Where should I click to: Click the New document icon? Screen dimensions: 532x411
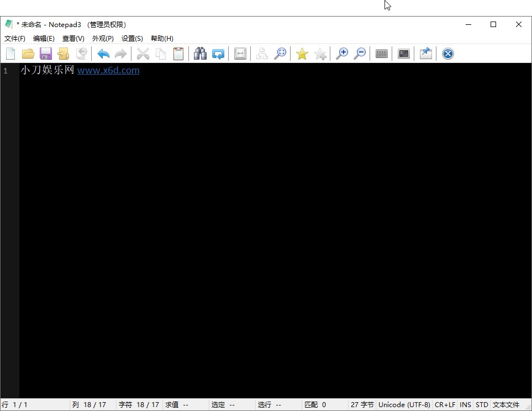10,54
